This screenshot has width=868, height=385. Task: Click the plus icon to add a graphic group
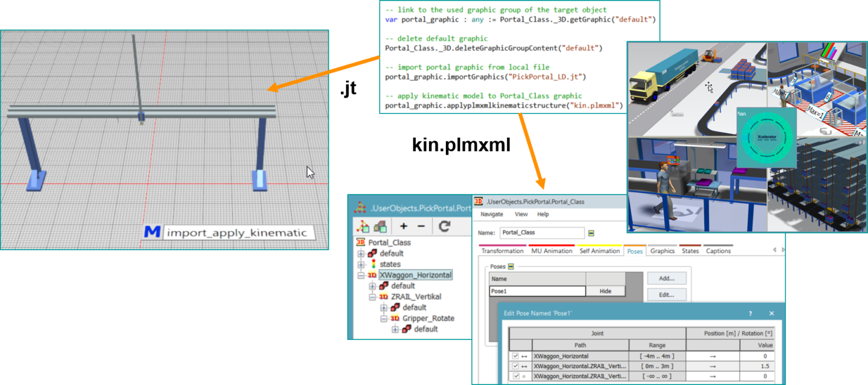point(403,225)
